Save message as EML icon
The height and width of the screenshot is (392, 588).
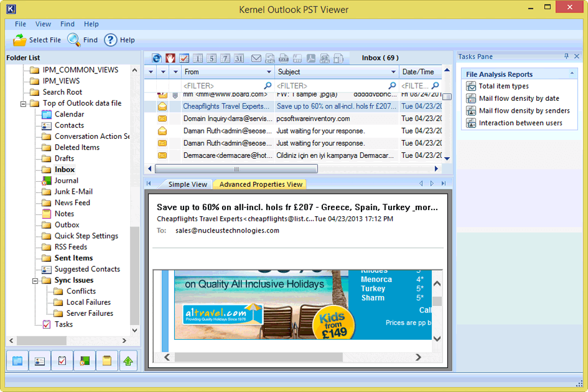(x=269, y=58)
